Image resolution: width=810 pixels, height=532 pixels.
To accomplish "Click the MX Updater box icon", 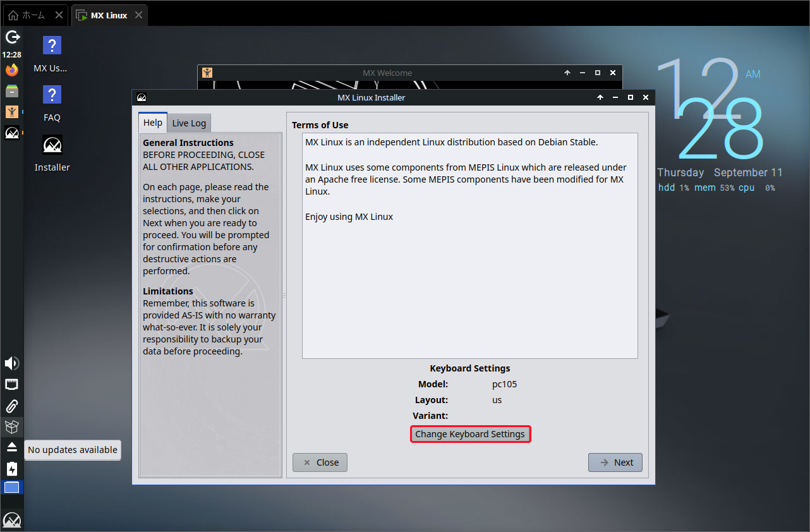I will (x=12, y=426).
